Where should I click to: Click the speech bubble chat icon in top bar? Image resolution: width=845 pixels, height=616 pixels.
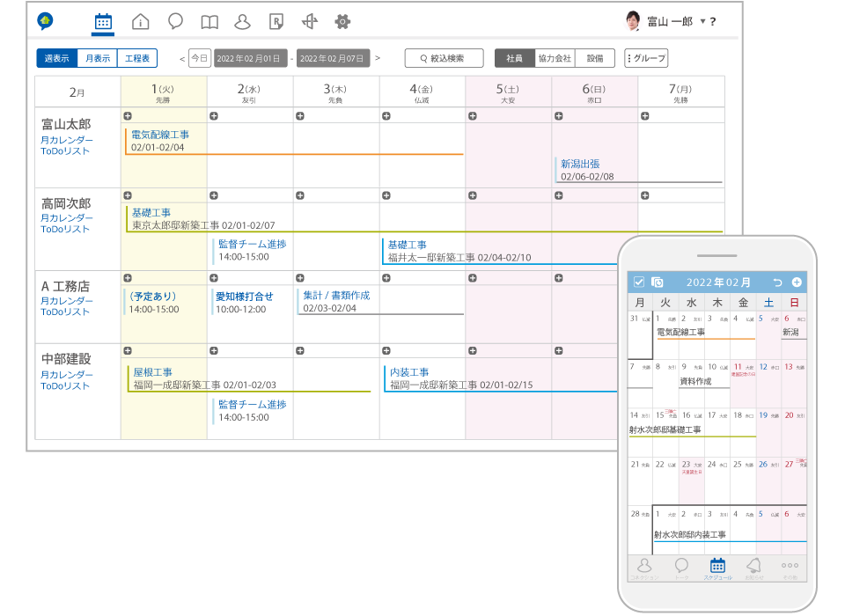click(175, 22)
